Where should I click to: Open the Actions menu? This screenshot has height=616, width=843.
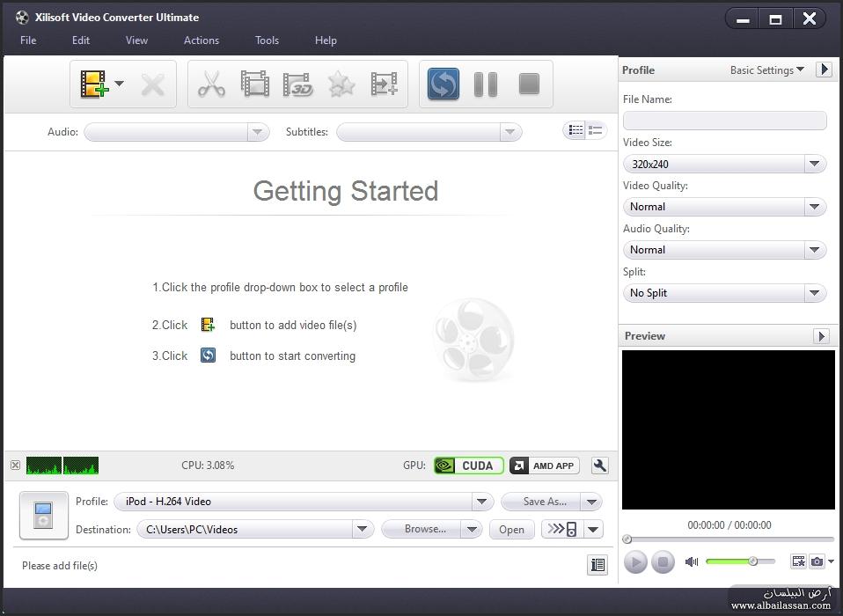202,40
